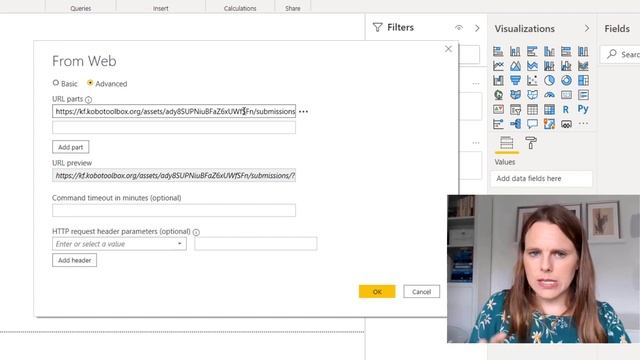
Task: Select the Python visual
Action: pos(583,109)
